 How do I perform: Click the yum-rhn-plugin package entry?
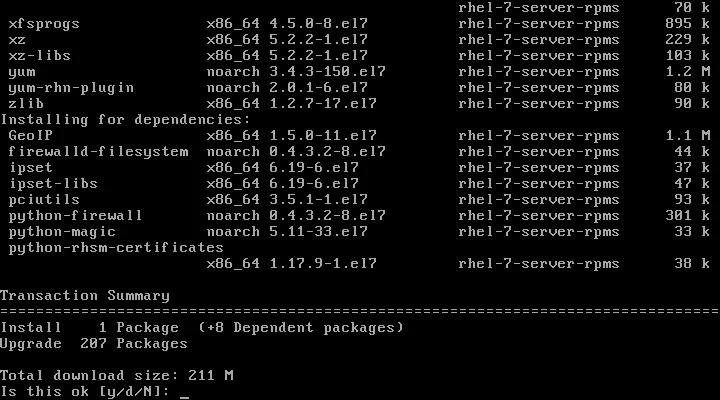tap(71, 87)
